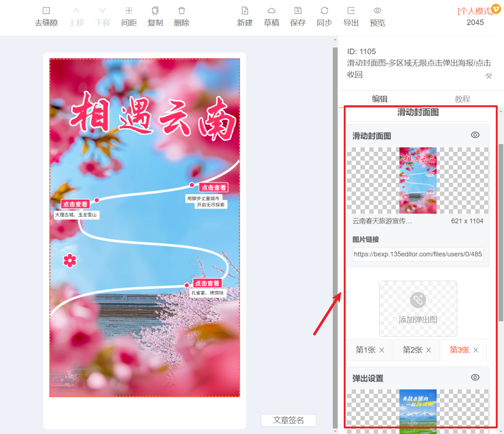Click the 点击查看 tag above 孔雀宴
The height and width of the screenshot is (434, 504).
click(207, 283)
